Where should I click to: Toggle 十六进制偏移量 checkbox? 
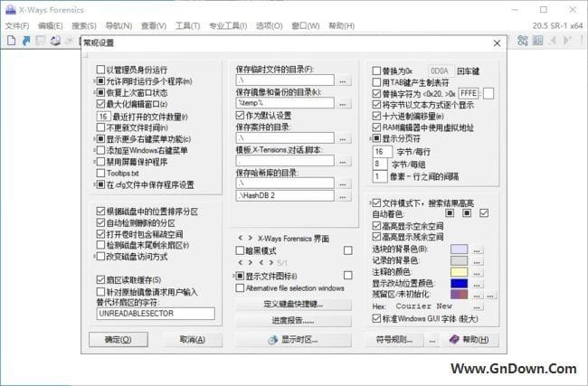pos(376,116)
